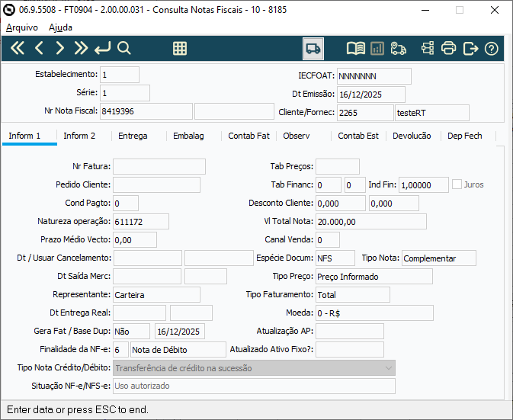The height and width of the screenshot is (420, 513).
Task: Open help question-mark icon
Action: (x=492, y=49)
